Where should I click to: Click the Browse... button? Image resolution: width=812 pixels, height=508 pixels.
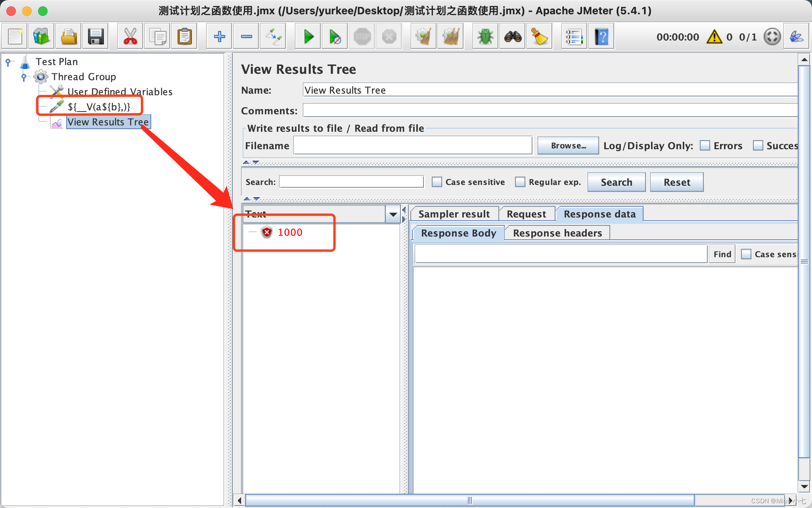coord(568,146)
